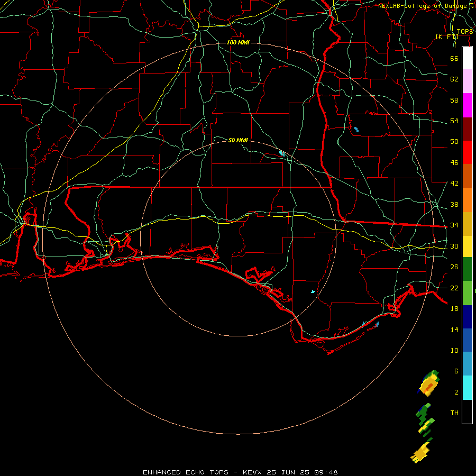Click the southernmost gold storm echo
The width and height of the screenshot is (476, 476).
pyautogui.click(x=421, y=453)
